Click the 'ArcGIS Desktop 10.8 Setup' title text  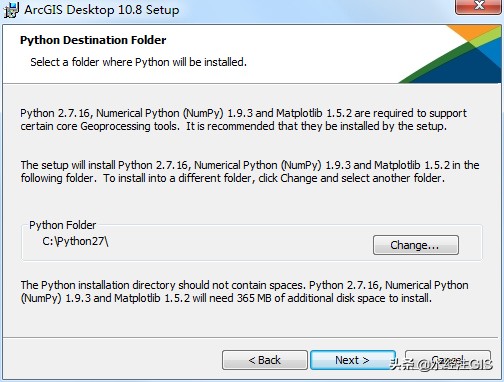click(102, 10)
